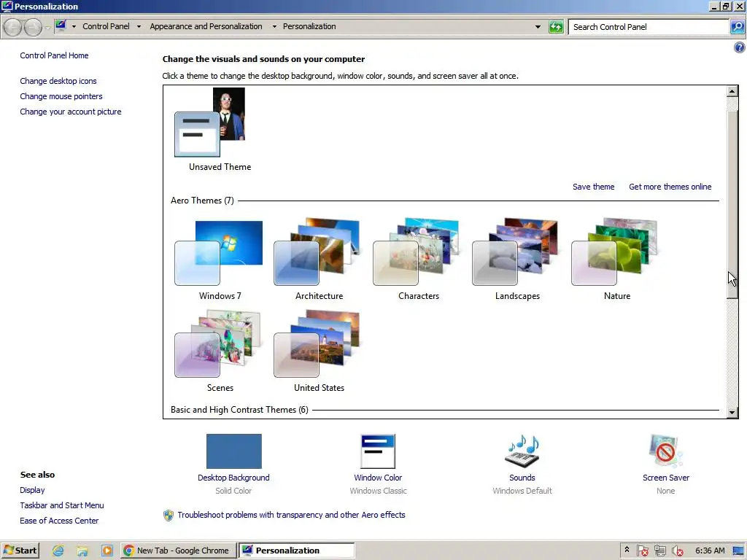Click Troubleshoot problems with transparency link
The width and height of the screenshot is (747, 560).
click(x=291, y=515)
